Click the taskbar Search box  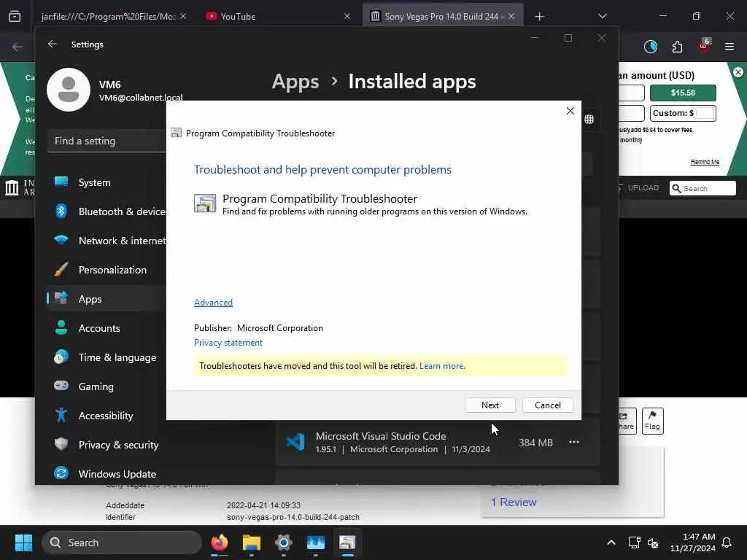(122, 542)
